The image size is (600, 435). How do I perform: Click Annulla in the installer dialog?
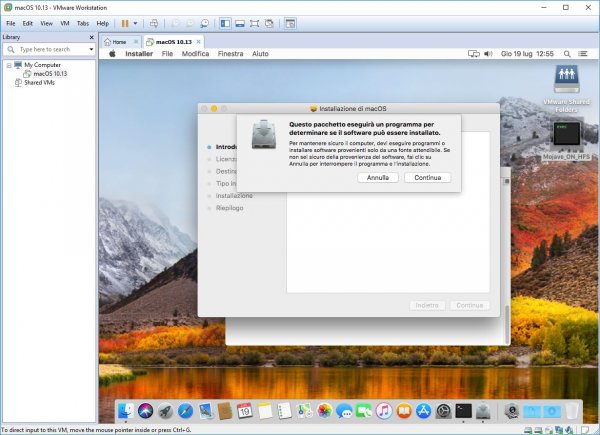point(378,178)
